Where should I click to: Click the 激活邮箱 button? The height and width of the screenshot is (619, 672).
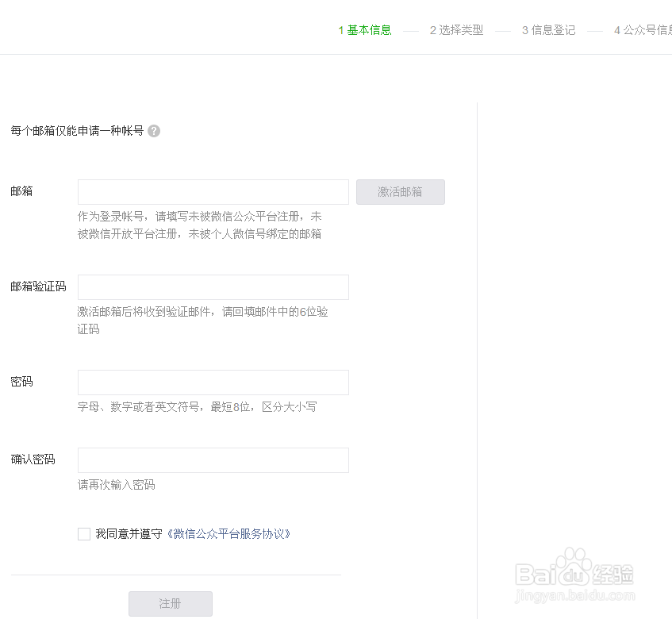[x=401, y=192]
